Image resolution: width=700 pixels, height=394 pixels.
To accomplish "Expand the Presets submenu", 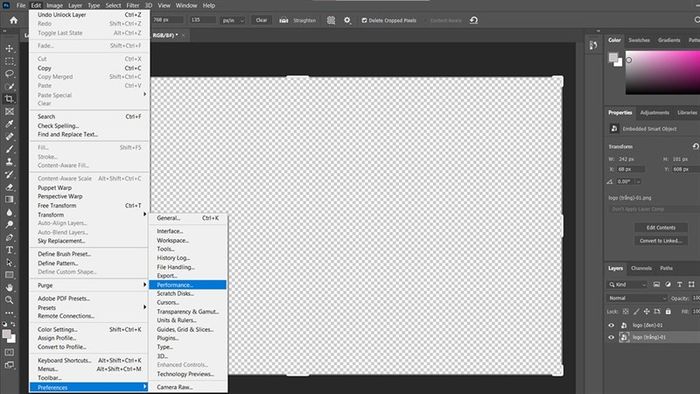I will [89, 307].
